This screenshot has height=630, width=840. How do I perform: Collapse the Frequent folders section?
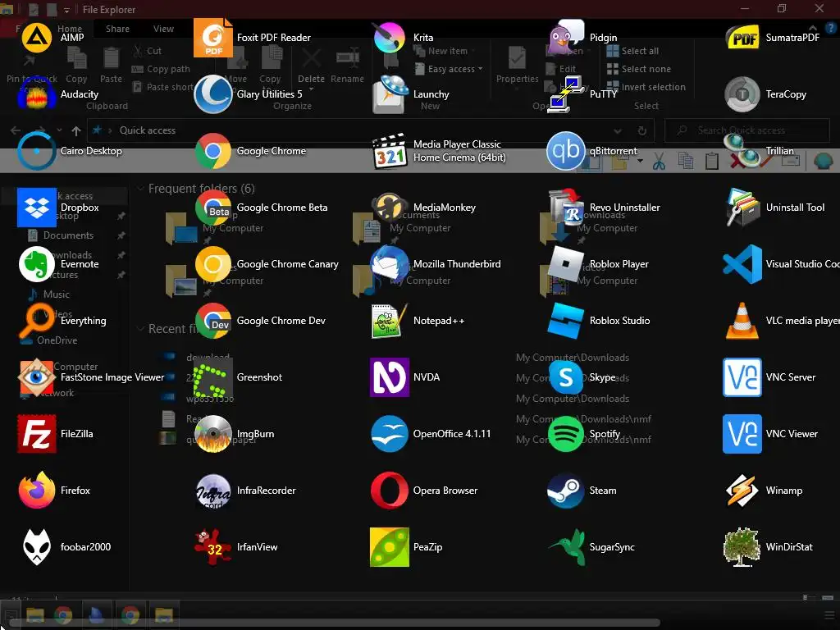click(141, 189)
